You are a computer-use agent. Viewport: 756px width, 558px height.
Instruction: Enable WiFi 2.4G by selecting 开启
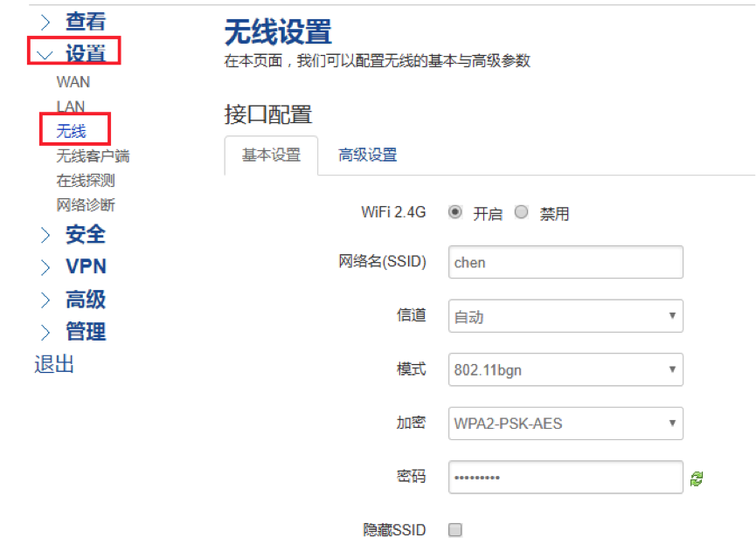454,211
